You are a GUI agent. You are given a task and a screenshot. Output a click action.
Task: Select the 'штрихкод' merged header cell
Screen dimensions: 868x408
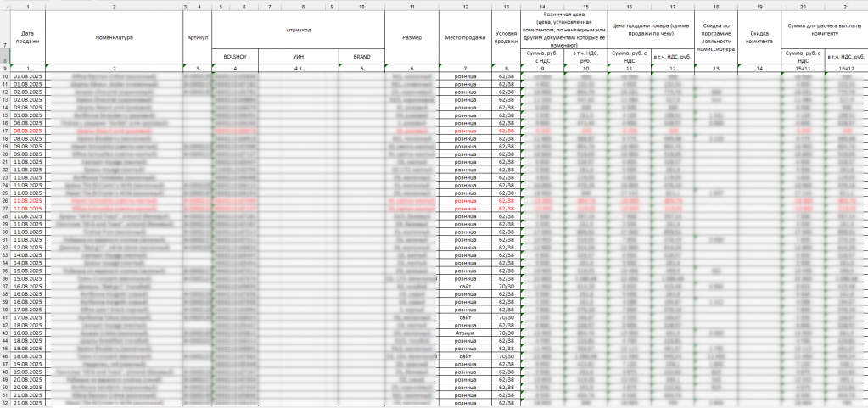(x=299, y=30)
